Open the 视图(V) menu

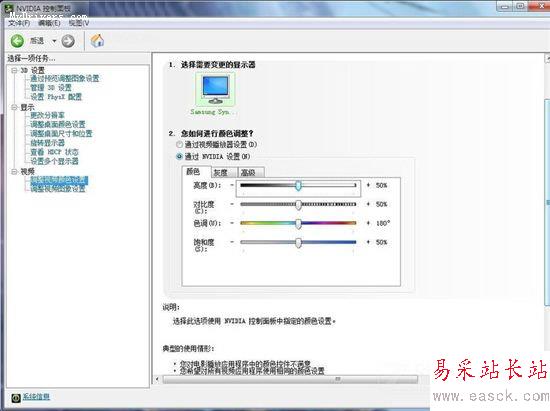[79, 23]
